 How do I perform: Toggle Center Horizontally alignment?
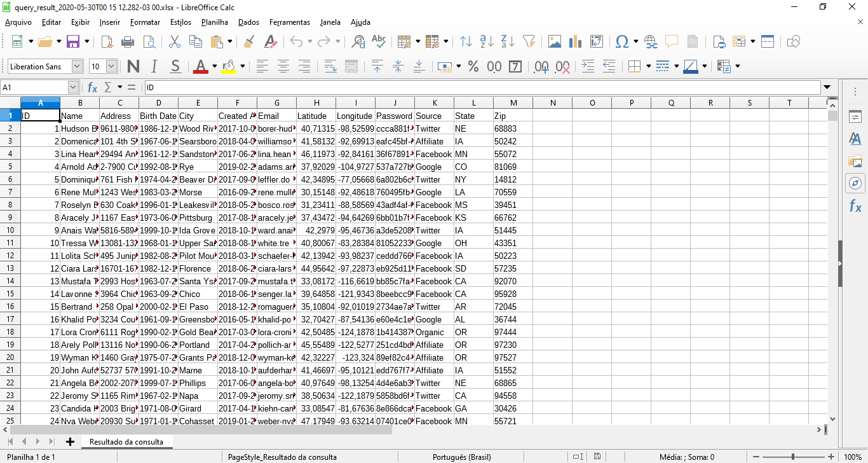pos(283,66)
